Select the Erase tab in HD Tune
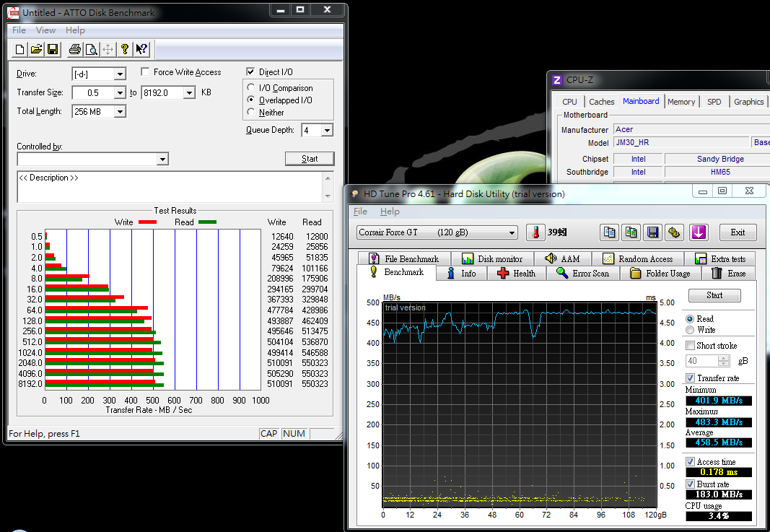This screenshot has height=532, width=770. [x=730, y=273]
